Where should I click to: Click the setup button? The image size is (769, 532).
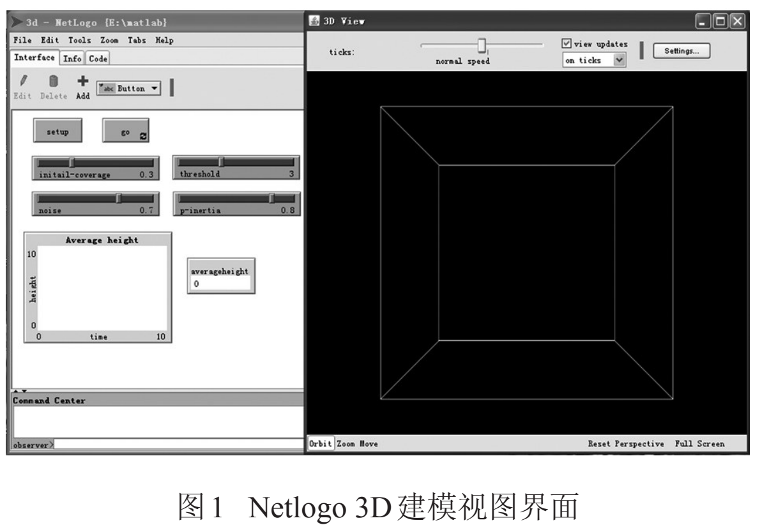point(57,132)
